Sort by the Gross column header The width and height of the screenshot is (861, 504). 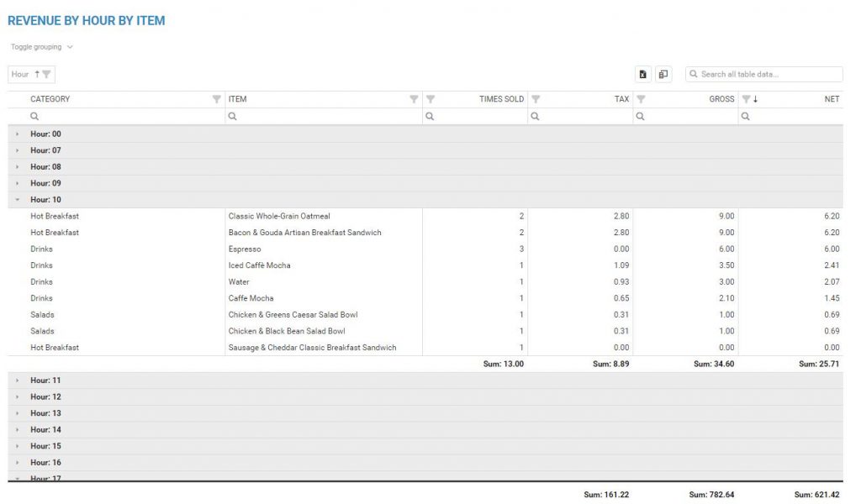click(x=721, y=99)
